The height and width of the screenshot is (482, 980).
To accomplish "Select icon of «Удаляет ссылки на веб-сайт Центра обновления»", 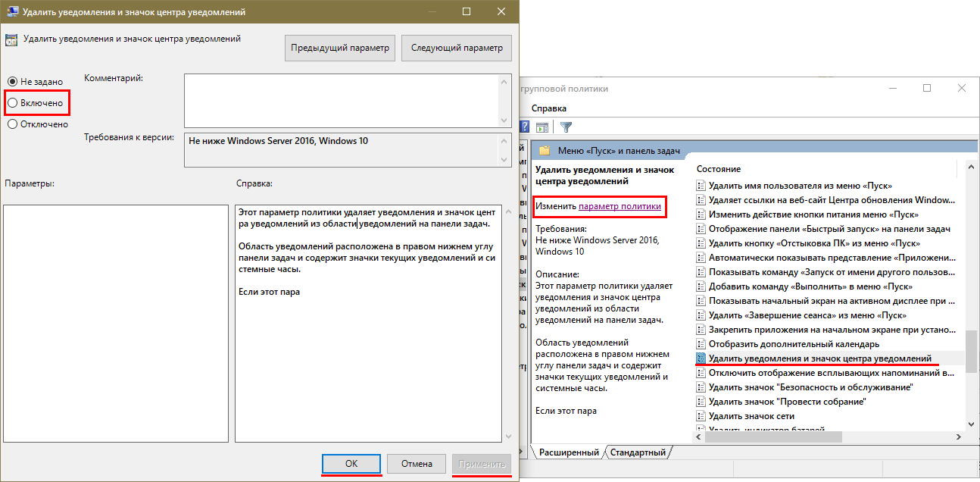I will (701, 200).
